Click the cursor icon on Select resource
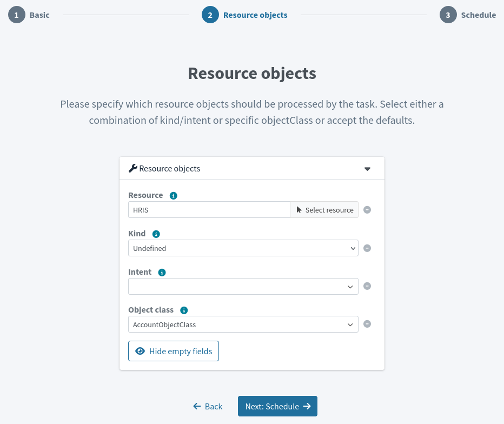This screenshot has height=424, width=504. click(300, 210)
